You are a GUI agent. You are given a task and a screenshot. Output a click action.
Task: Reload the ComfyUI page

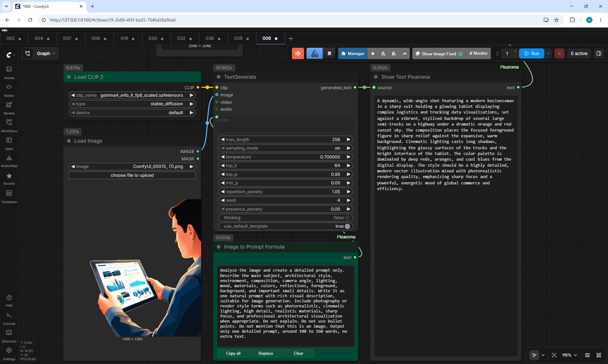click(30, 20)
